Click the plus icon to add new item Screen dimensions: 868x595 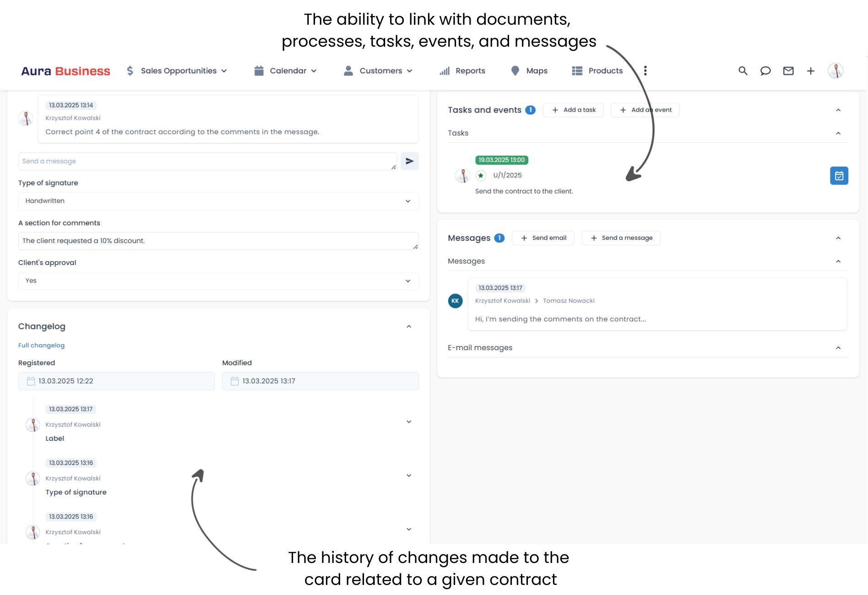(810, 71)
